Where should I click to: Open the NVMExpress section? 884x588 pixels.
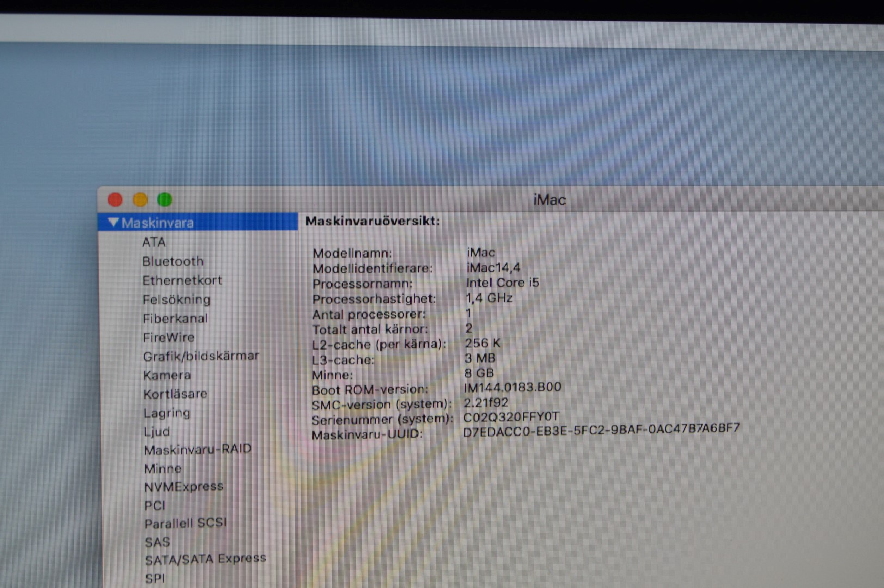(183, 486)
